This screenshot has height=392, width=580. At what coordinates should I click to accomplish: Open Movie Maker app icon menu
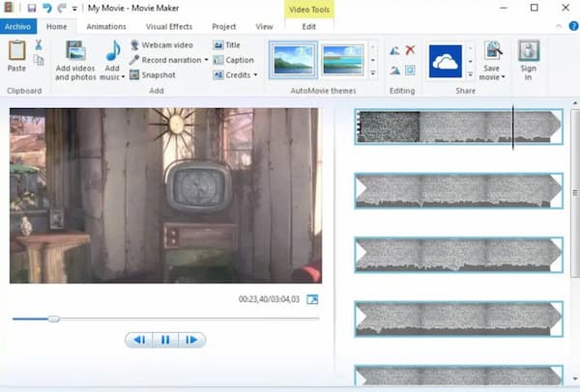(8, 8)
